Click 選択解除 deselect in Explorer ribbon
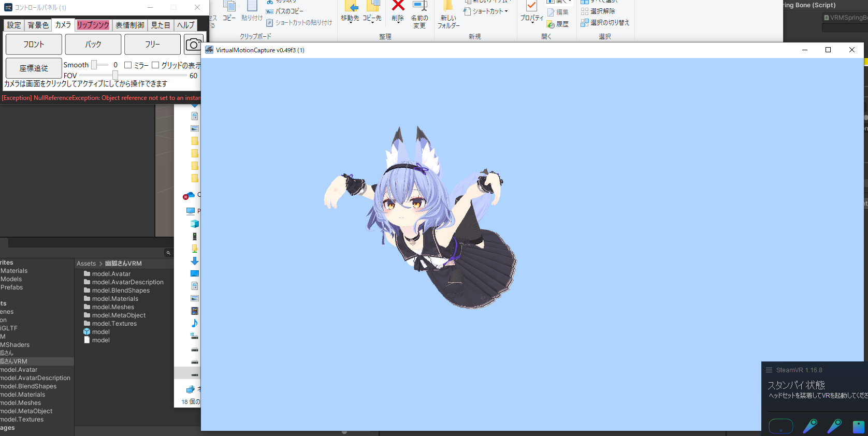The height and width of the screenshot is (436, 868). click(598, 11)
